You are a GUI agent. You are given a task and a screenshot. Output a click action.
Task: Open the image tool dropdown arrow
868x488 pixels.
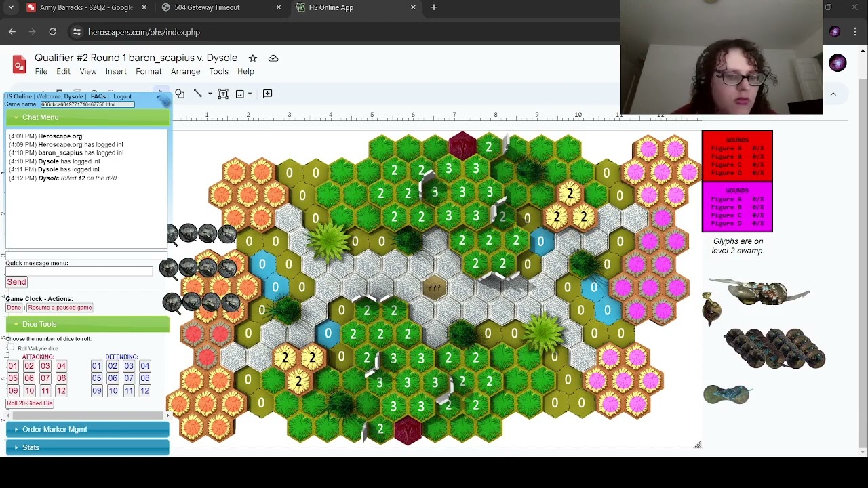(x=250, y=94)
